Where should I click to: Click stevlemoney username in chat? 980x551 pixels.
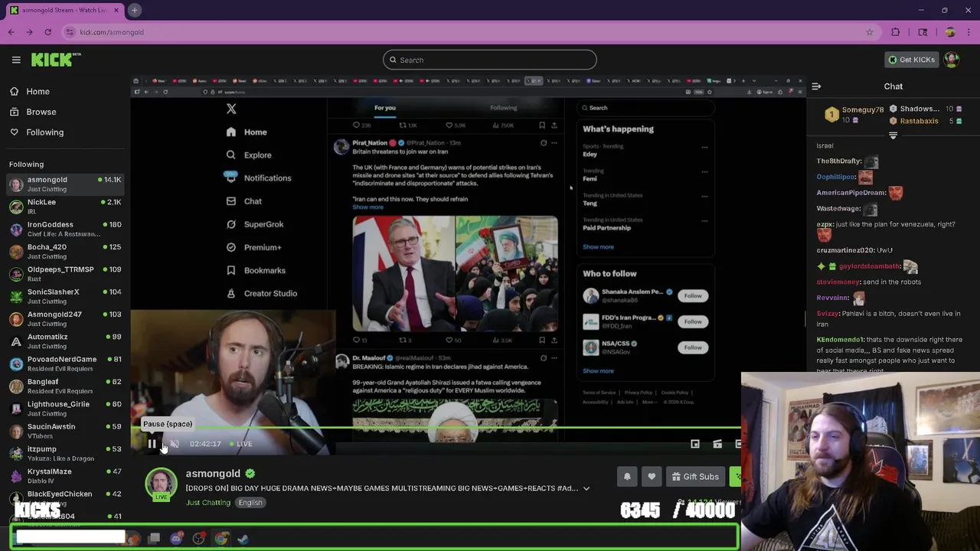tap(839, 282)
